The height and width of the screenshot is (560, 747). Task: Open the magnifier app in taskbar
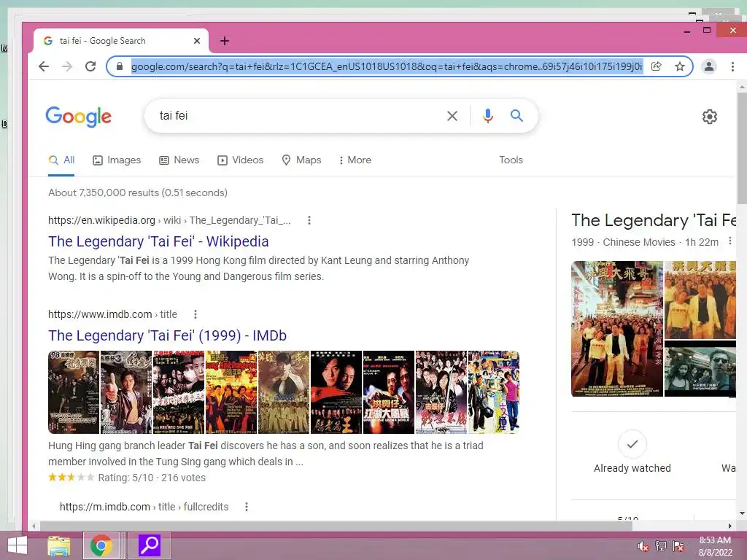click(x=149, y=545)
